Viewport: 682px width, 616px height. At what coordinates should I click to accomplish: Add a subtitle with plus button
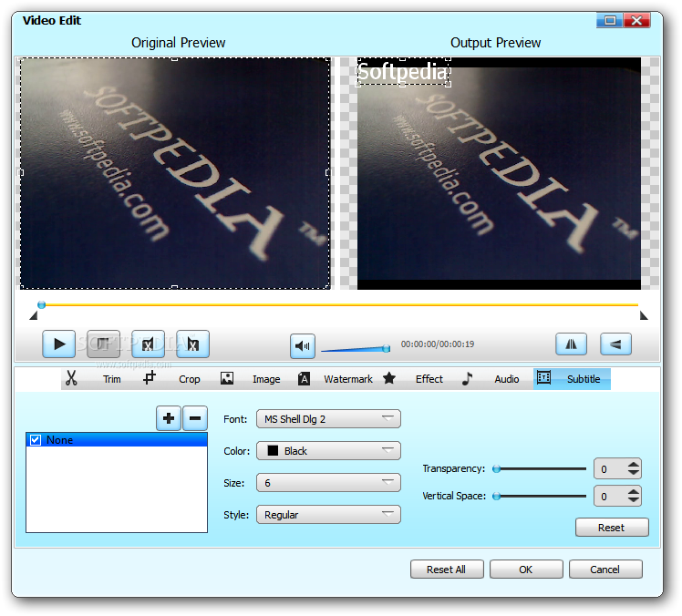click(169, 418)
